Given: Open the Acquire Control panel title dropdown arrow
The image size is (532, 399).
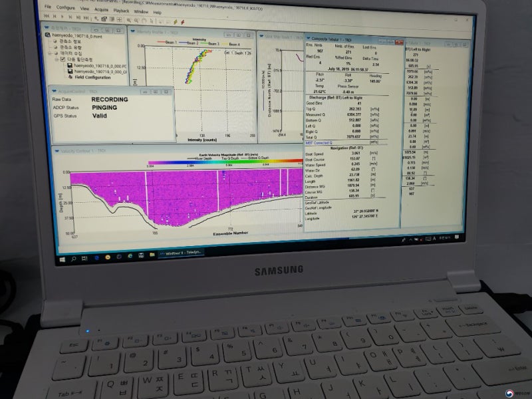Looking at the screenshot, I should [54, 91].
